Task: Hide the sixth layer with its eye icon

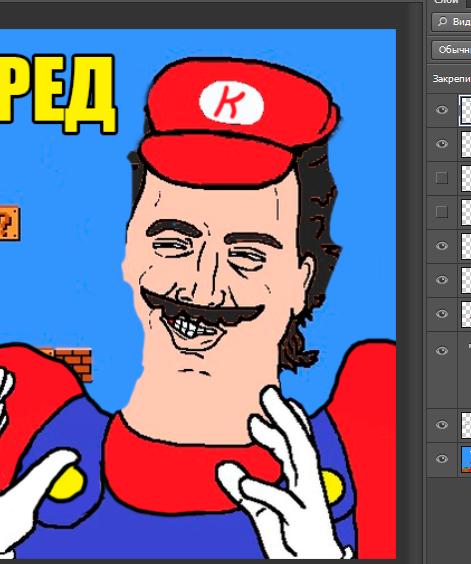Action: 442,280
